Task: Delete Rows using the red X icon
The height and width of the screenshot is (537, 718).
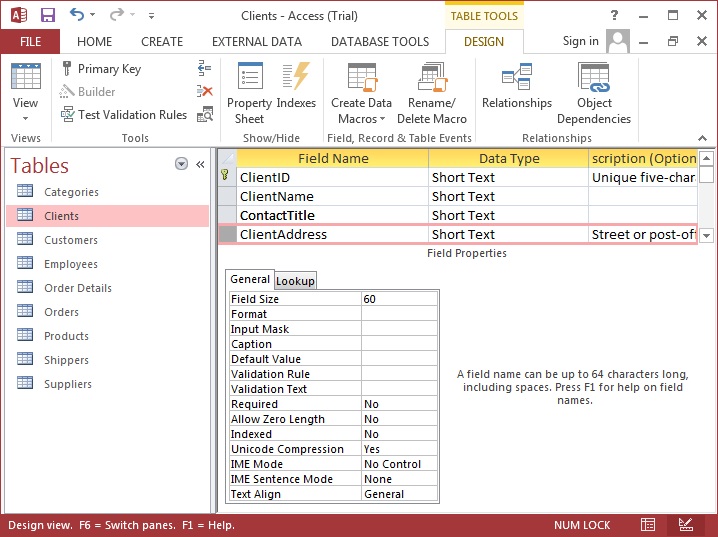Action: [204, 91]
